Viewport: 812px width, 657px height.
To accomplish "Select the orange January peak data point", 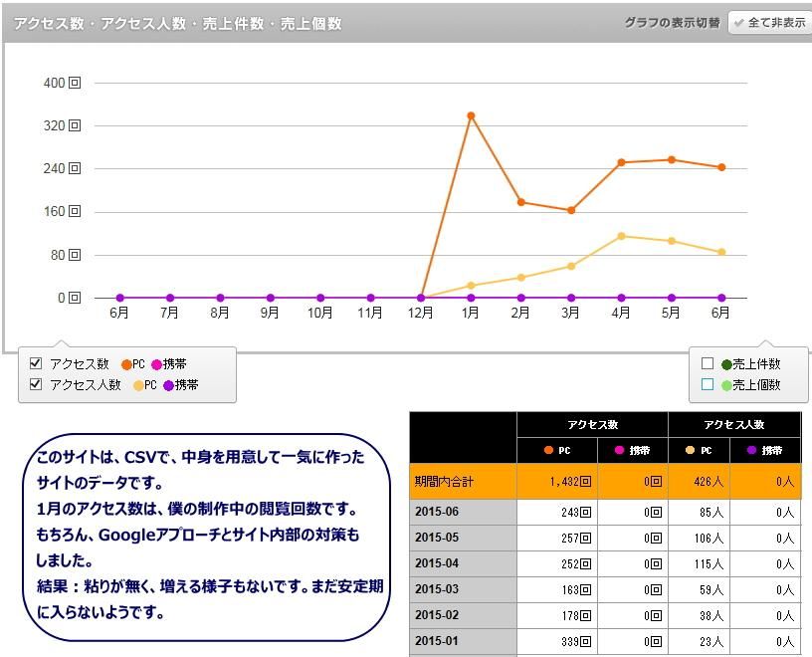I will [471, 115].
